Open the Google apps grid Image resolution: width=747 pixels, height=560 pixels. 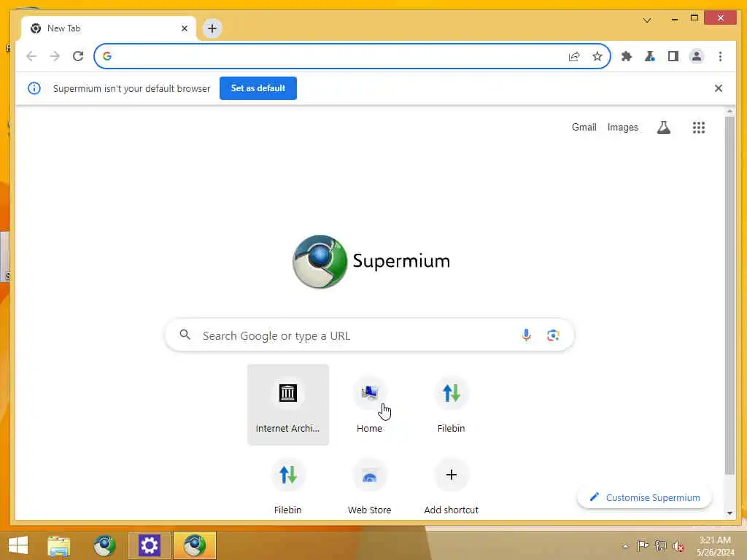(x=698, y=127)
